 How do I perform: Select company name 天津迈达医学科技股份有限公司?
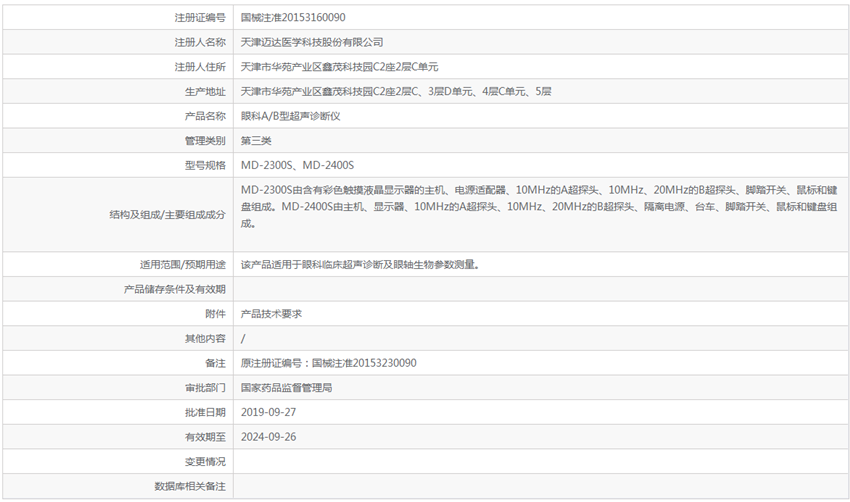point(312,42)
